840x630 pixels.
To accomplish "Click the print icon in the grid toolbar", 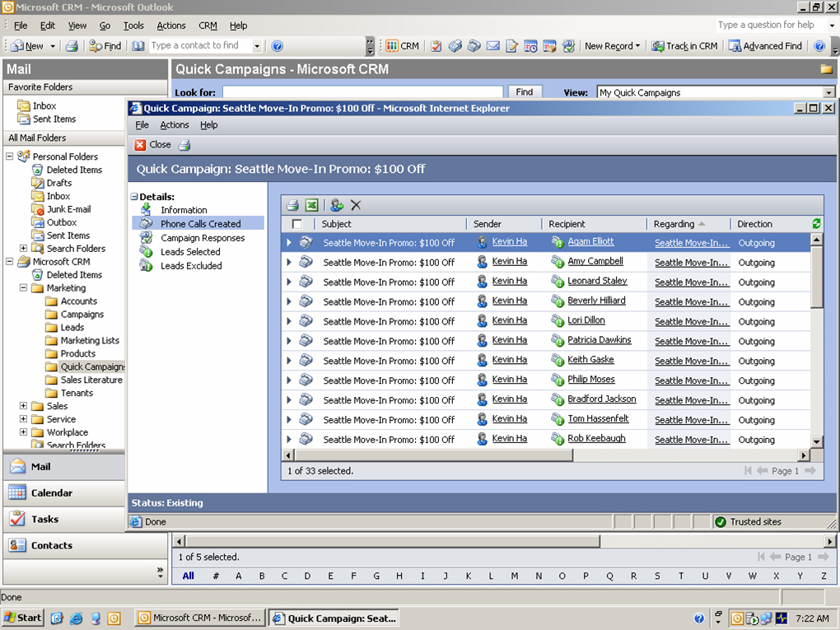I will coord(292,205).
